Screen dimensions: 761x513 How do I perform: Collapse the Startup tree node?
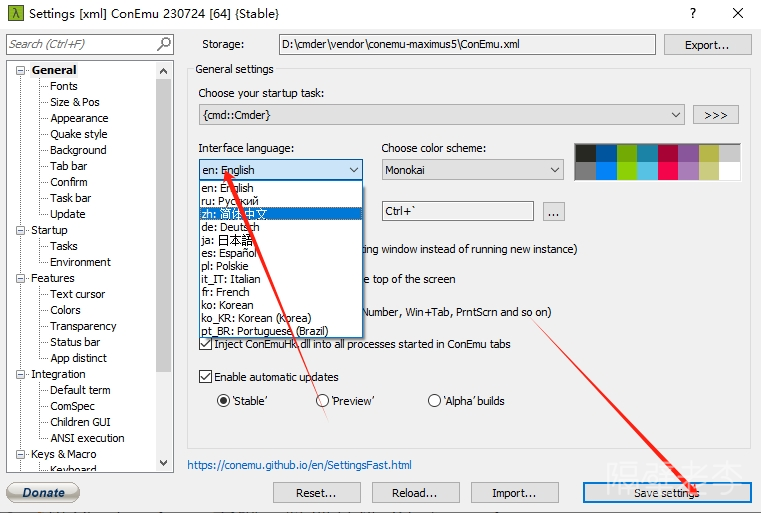20,230
